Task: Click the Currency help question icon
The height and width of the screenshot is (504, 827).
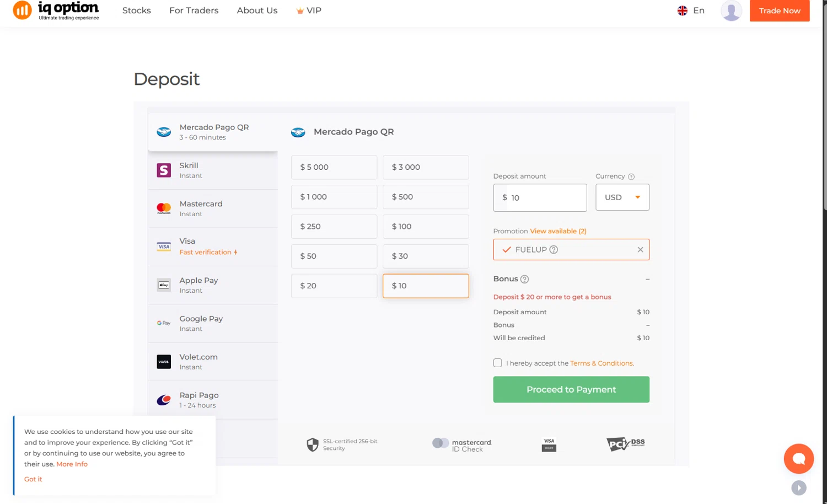Action: click(x=631, y=176)
